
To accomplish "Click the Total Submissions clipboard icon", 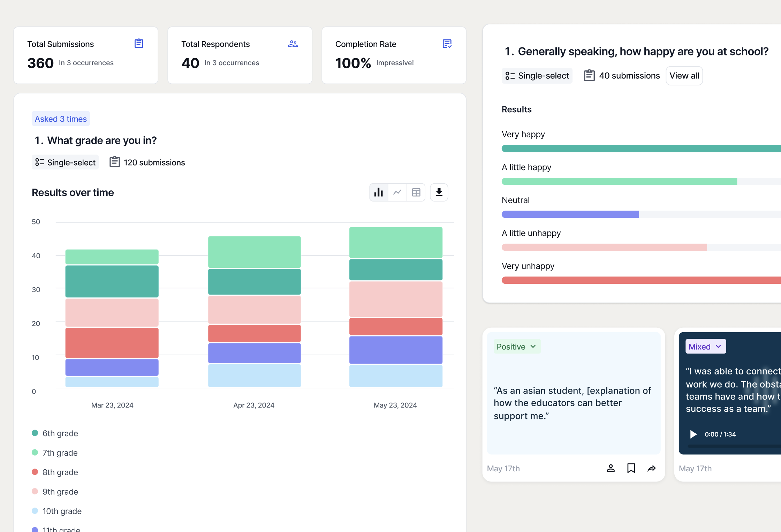I will (x=139, y=44).
